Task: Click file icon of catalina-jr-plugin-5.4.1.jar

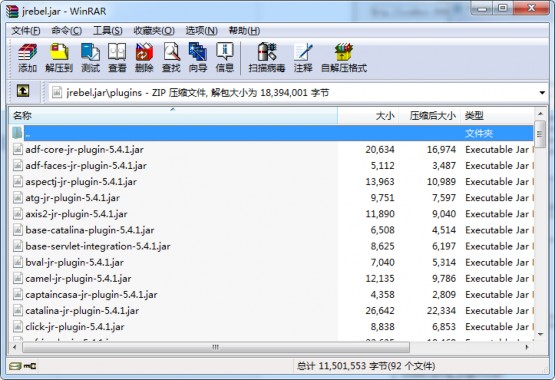Action: click(x=17, y=311)
